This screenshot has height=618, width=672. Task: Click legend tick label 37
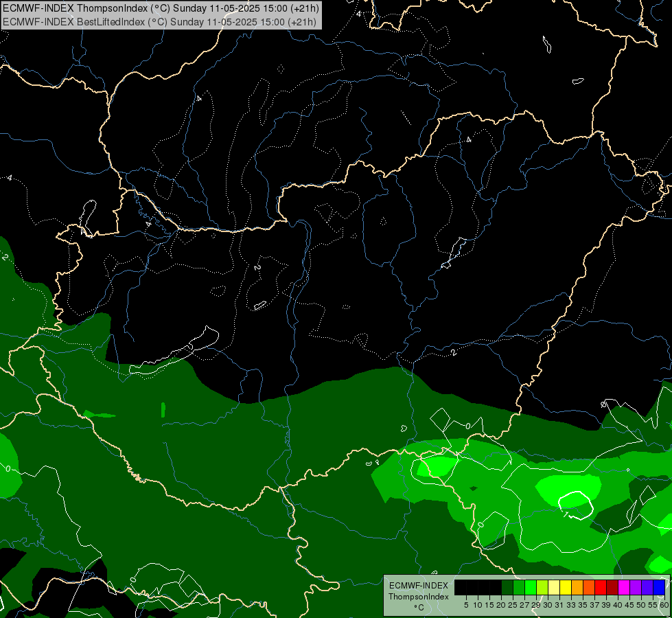(595, 605)
